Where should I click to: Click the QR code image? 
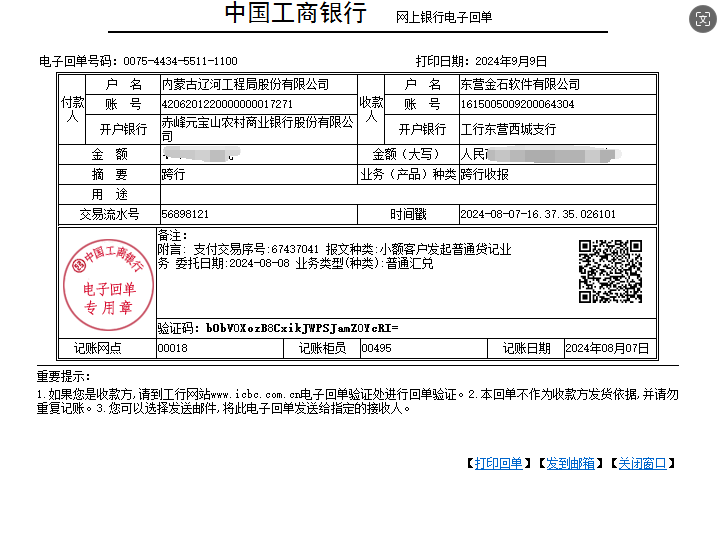click(610, 272)
